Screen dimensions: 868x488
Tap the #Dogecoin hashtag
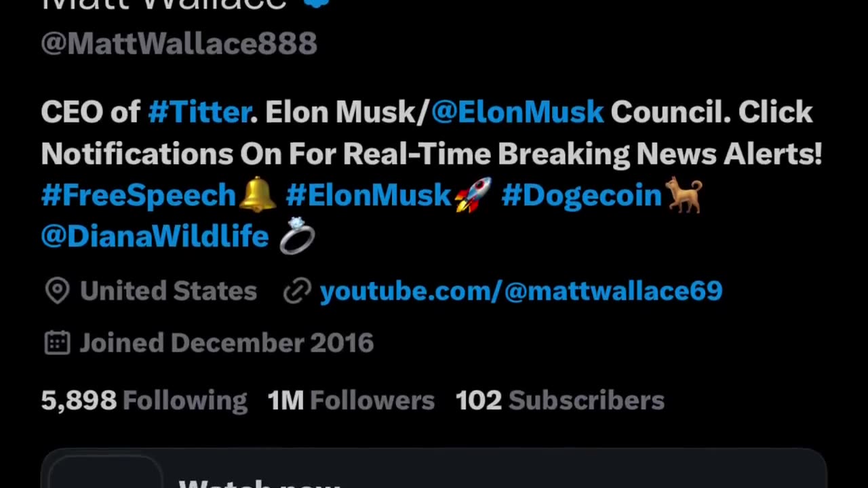pos(581,195)
